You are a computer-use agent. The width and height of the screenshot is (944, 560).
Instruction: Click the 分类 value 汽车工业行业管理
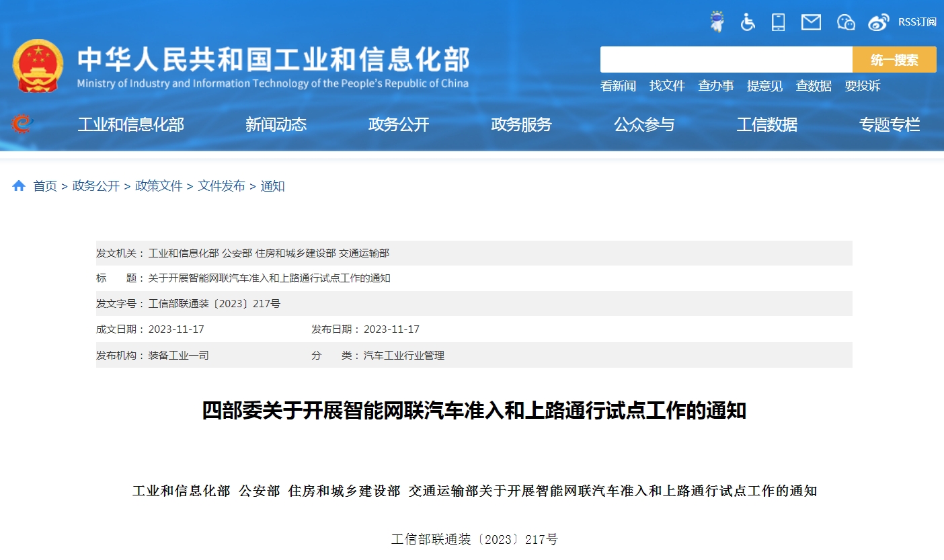click(404, 355)
